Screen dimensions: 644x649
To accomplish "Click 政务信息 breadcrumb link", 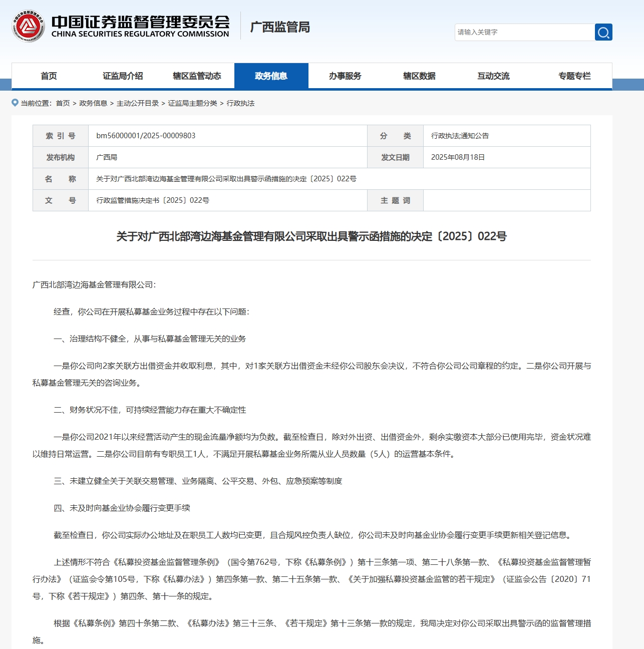I will 93,103.
